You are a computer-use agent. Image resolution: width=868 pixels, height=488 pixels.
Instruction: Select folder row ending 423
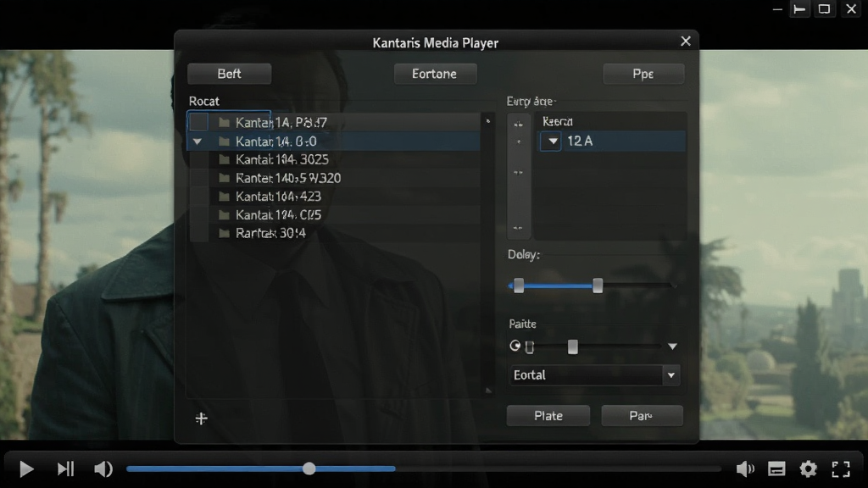(x=334, y=197)
